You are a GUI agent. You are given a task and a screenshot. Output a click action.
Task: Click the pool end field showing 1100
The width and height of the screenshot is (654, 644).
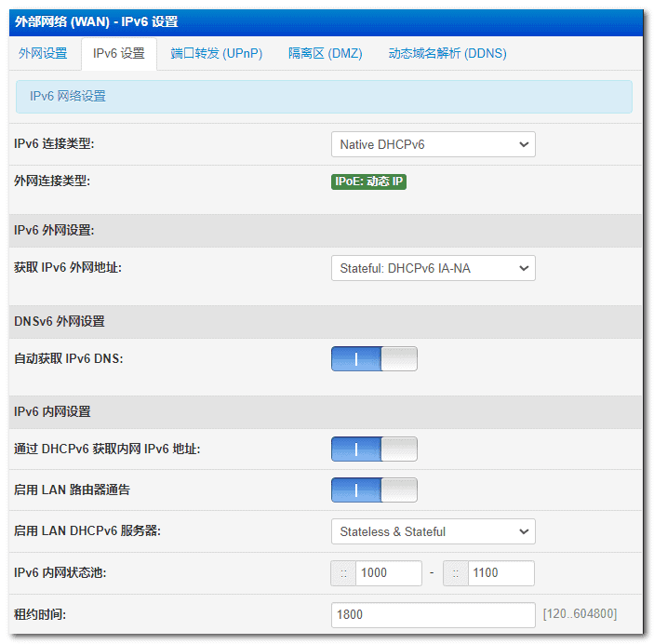point(501,573)
